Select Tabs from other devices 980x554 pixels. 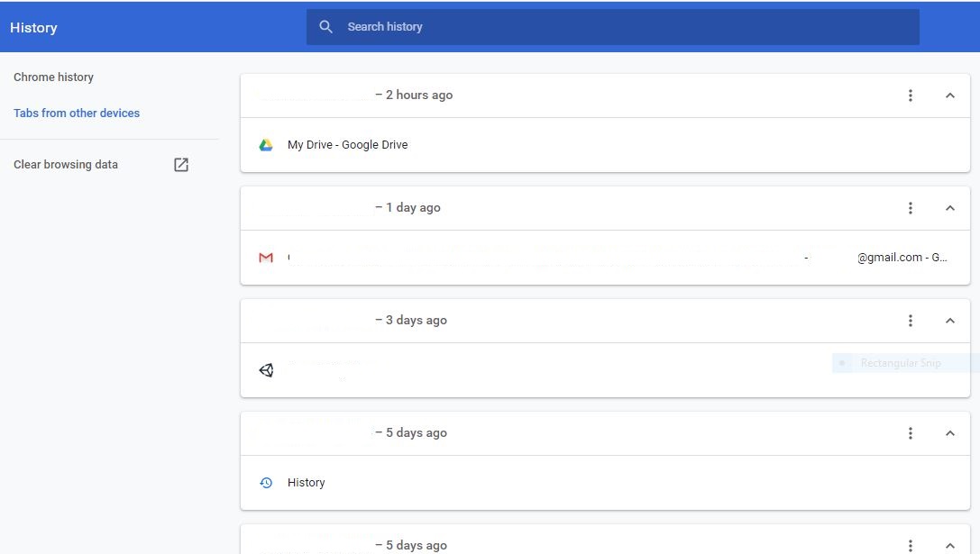tap(77, 113)
